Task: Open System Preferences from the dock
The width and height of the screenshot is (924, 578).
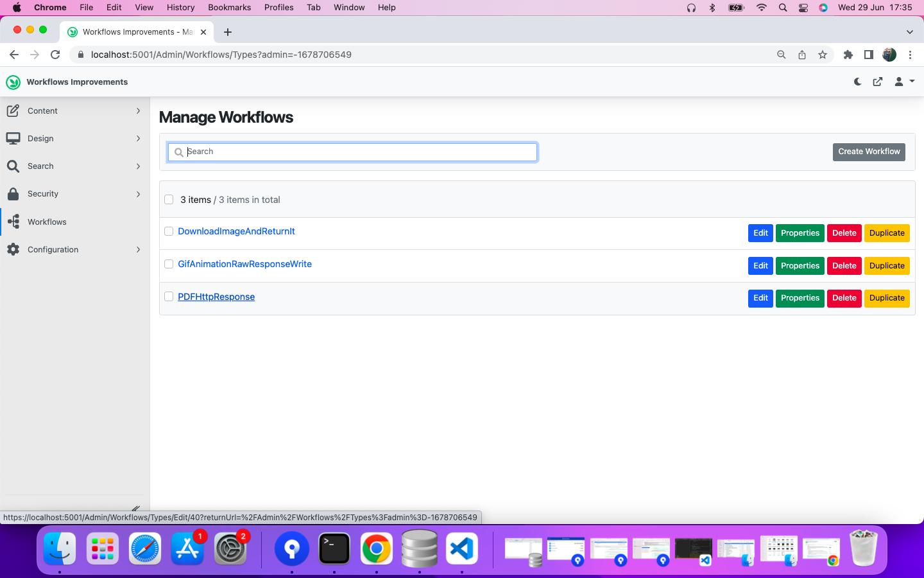Action: (x=230, y=549)
